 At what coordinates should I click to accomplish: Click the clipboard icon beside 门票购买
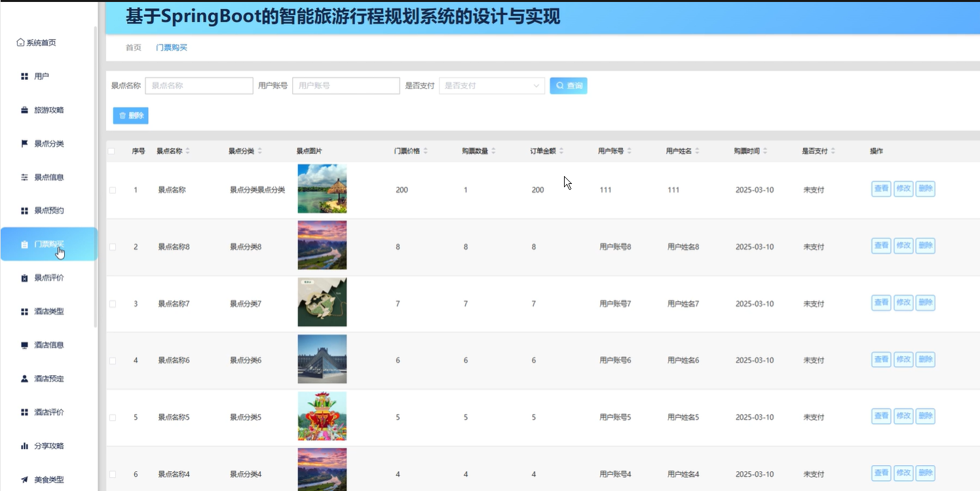pos(24,244)
